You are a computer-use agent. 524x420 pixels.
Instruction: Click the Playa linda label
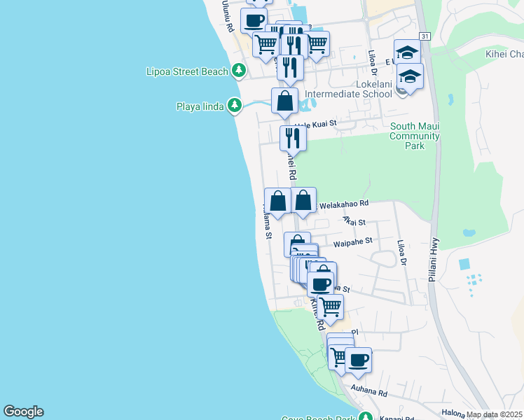click(x=200, y=107)
